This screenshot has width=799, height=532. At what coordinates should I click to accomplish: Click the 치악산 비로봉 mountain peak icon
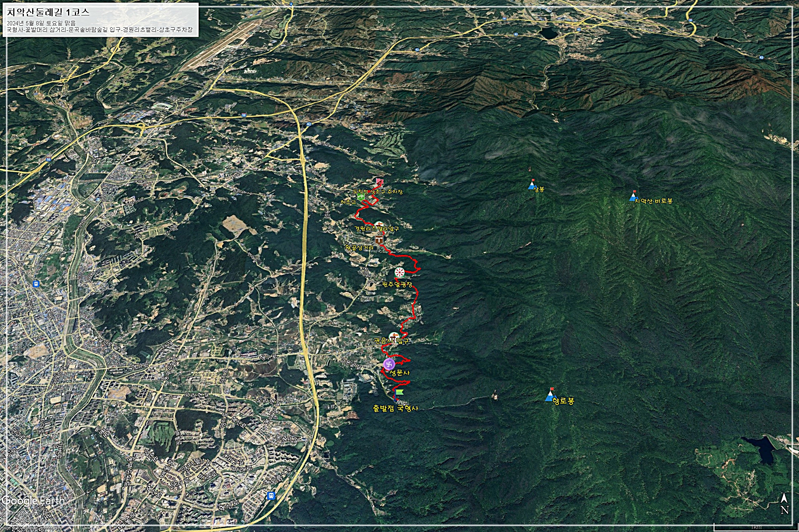point(633,196)
